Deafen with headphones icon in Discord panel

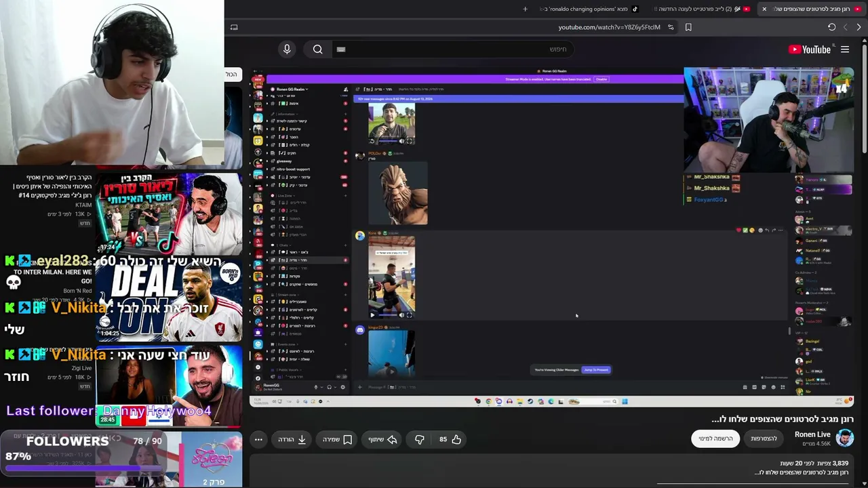tap(329, 387)
